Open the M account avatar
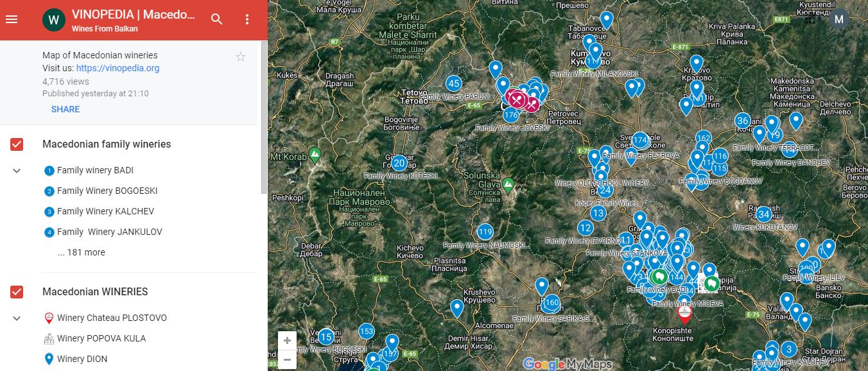The image size is (868, 371). [838, 19]
